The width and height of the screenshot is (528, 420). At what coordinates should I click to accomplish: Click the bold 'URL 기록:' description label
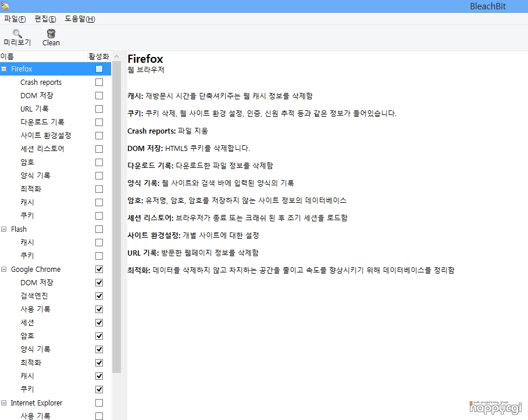click(143, 253)
